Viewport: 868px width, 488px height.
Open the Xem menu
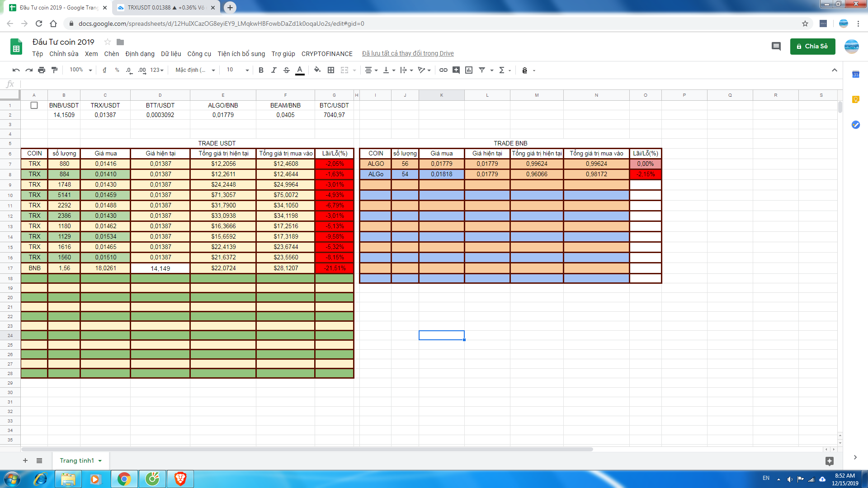tap(91, 54)
